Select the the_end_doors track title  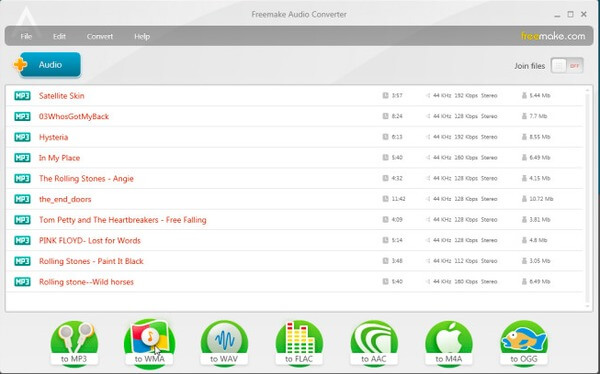(x=65, y=199)
